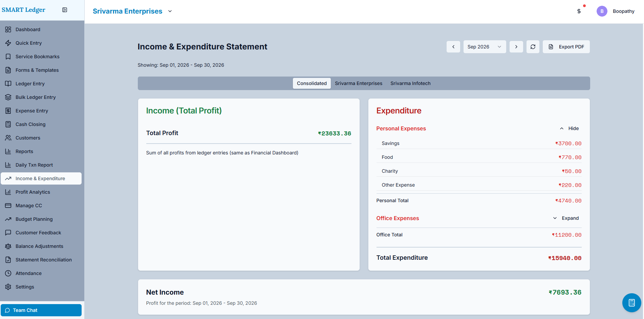Click the Forms & Templates document icon
This screenshot has width=644, height=319.
pyautogui.click(x=8, y=70)
